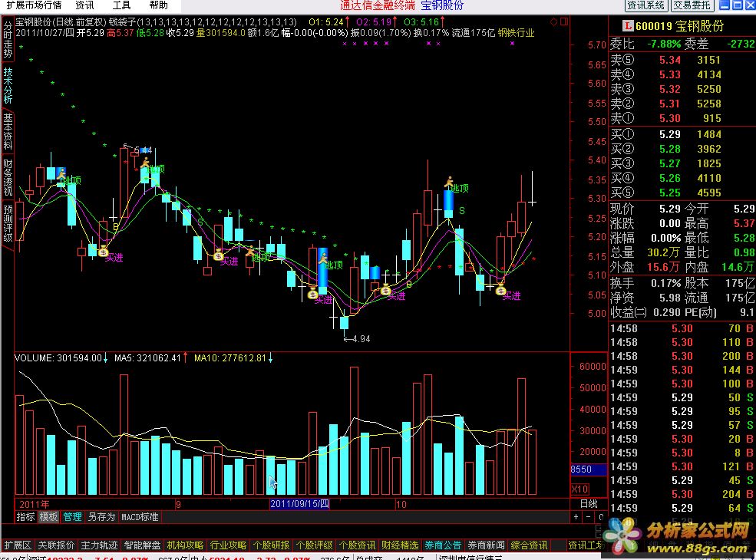Click the VOLUME: 301594.00 indicator label
Image resolution: width=756 pixels, height=560 pixels.
coord(58,358)
